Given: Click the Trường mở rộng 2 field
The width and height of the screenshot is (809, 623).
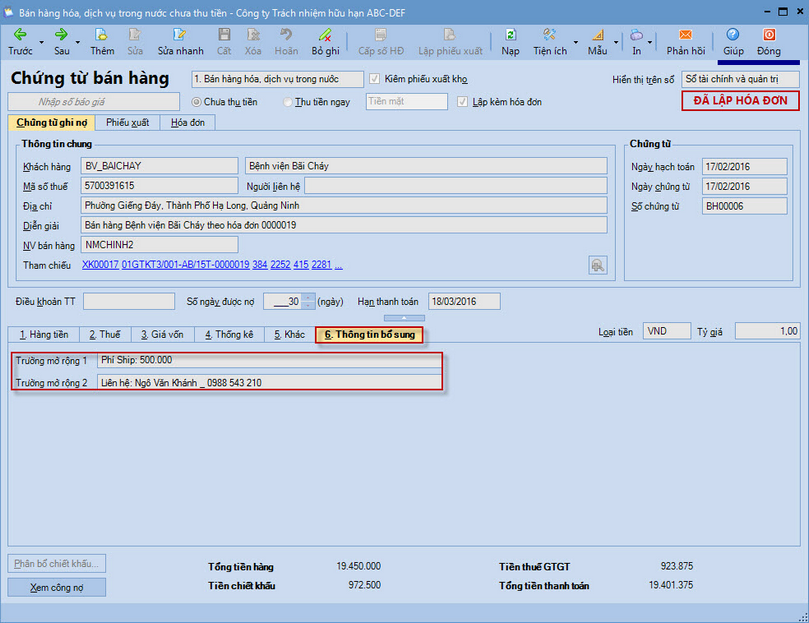Looking at the screenshot, I should click(269, 382).
